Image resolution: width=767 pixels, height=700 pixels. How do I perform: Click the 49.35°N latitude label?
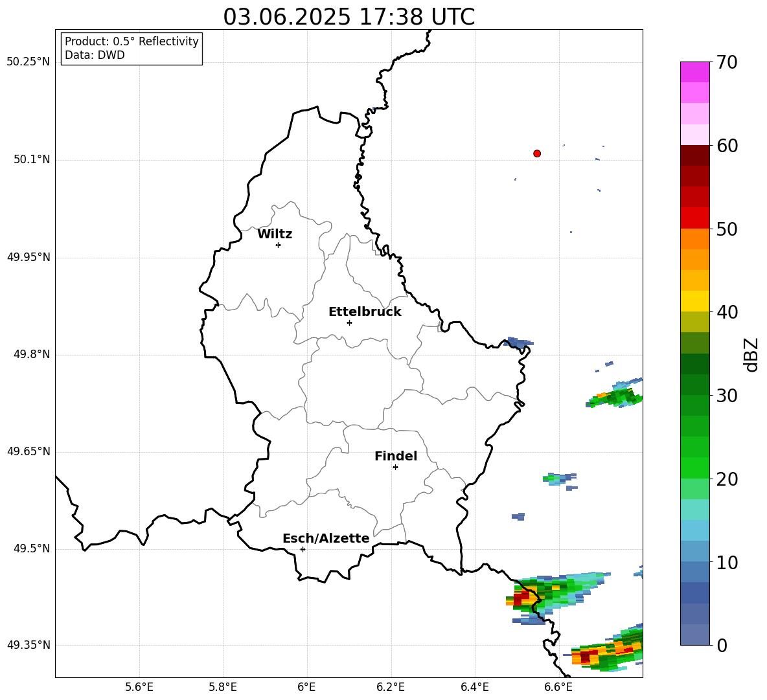28,645
